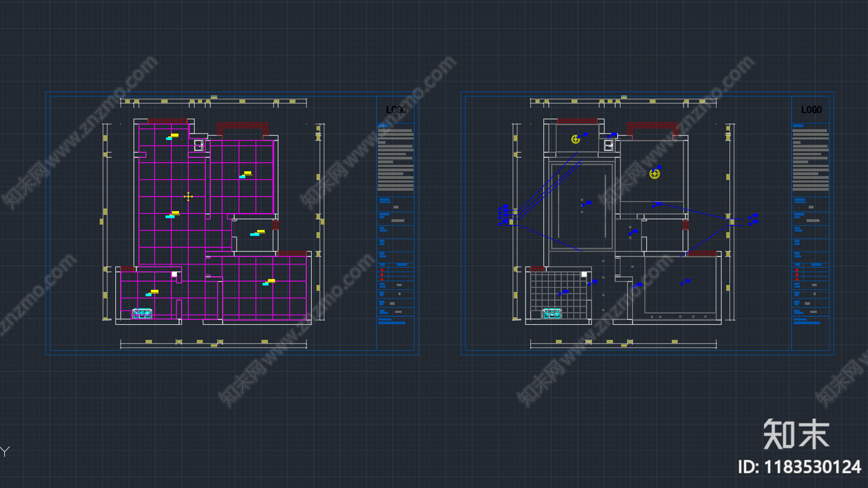Click the UCS axis icon at bottom-left corner
The height and width of the screenshot is (488, 868).
(x=5, y=451)
